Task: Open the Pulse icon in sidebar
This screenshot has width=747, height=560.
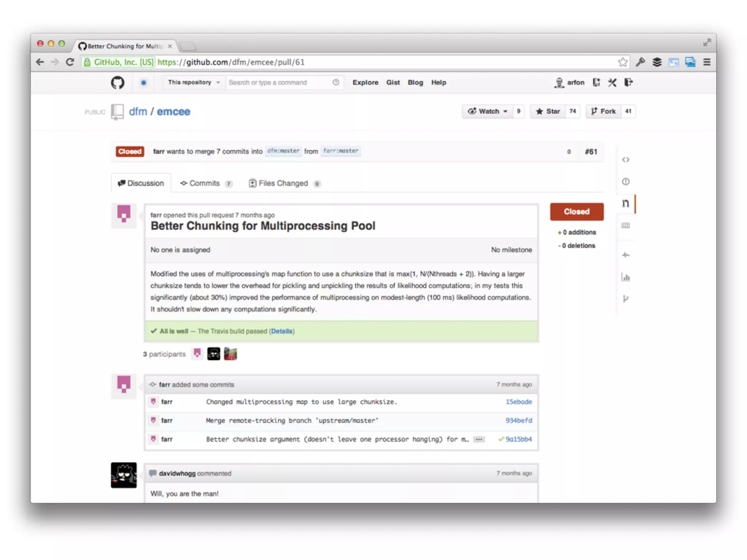Action: point(626,255)
